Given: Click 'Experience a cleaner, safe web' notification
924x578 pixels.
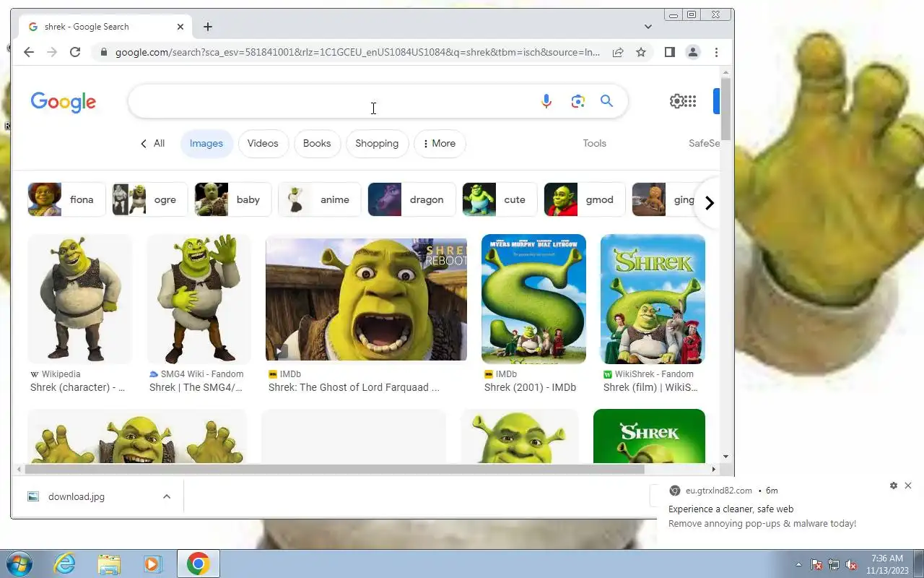Looking at the screenshot, I should (731, 509).
